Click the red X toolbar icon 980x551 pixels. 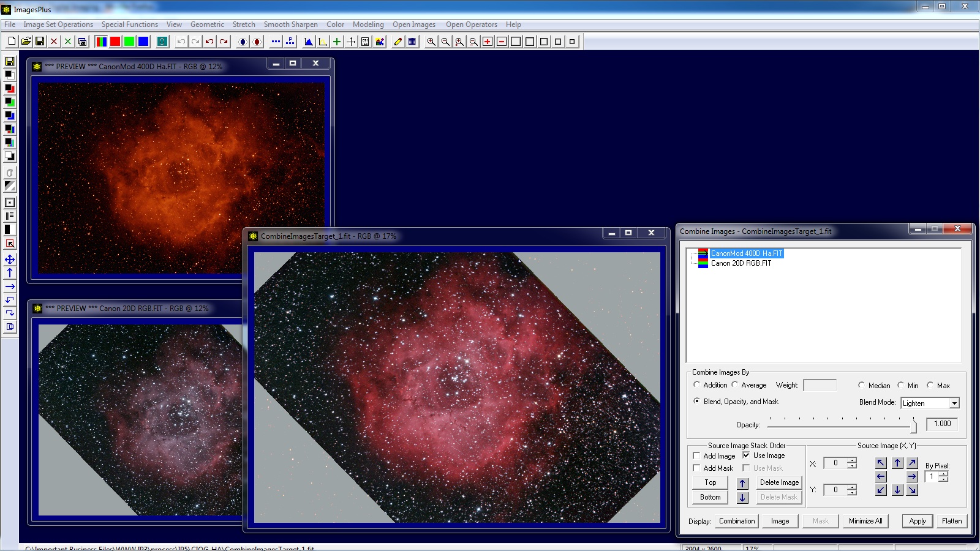(54, 42)
